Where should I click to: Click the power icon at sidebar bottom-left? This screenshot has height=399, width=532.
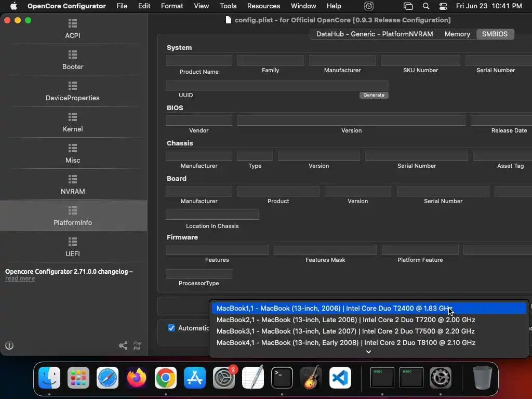click(x=9, y=345)
